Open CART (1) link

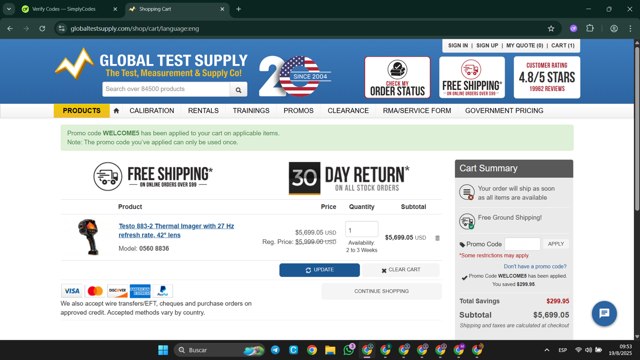click(x=563, y=45)
